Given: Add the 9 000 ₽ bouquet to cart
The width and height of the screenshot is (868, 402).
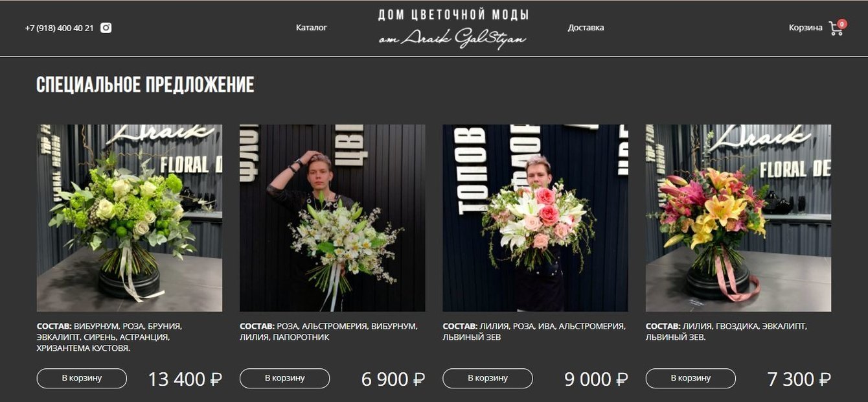Looking at the screenshot, I should tap(488, 378).
